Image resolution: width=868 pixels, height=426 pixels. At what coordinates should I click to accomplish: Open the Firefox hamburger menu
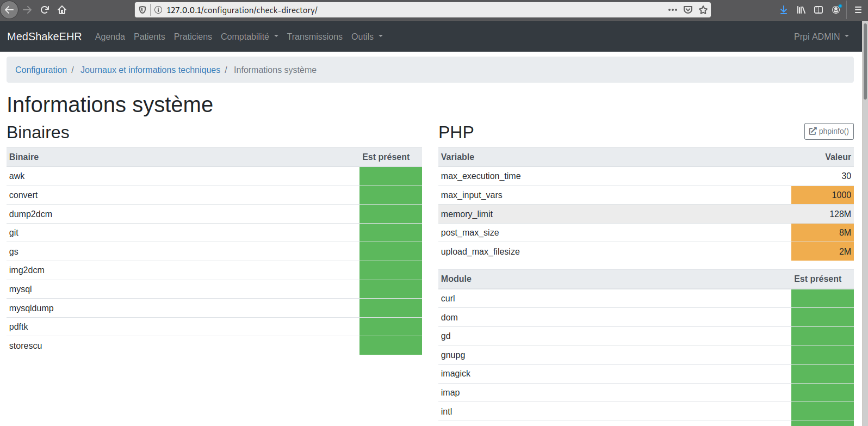pyautogui.click(x=858, y=10)
